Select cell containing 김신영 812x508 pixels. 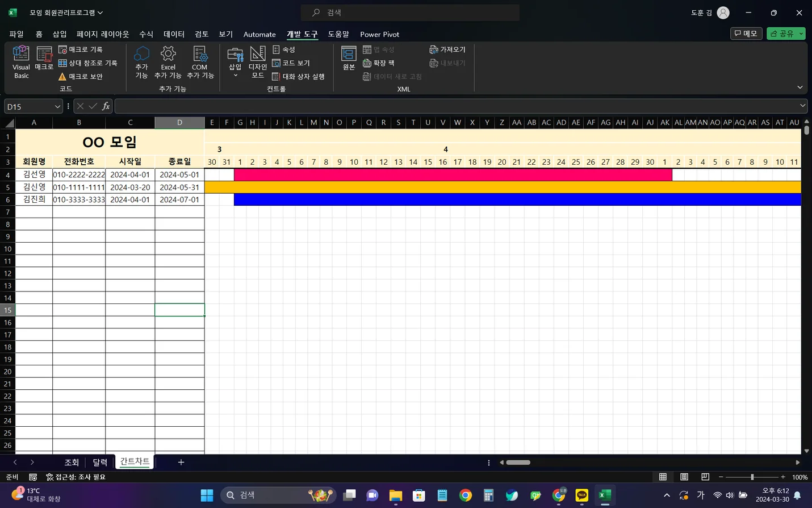coord(34,187)
